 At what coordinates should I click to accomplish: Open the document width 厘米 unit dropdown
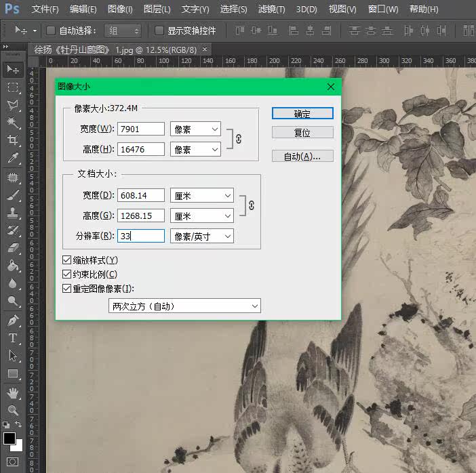(202, 195)
